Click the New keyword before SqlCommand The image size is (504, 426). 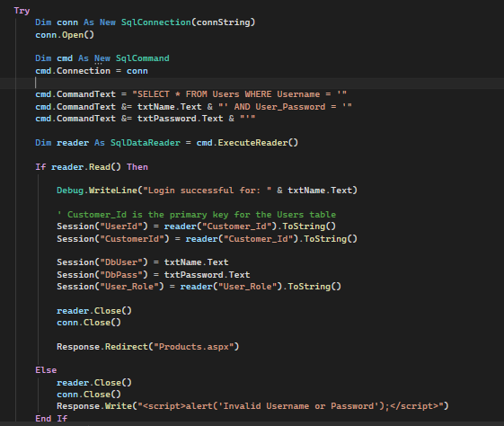click(x=102, y=58)
